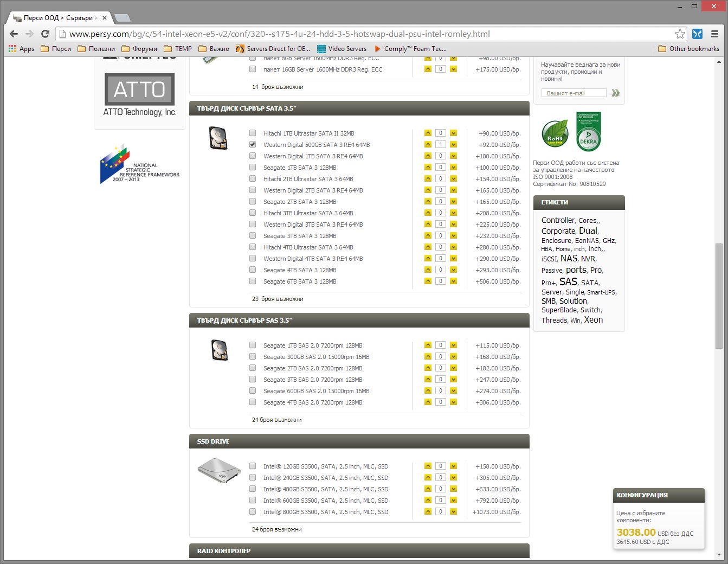
Task: Open the Перси bookmarks folder
Action: coord(56,49)
